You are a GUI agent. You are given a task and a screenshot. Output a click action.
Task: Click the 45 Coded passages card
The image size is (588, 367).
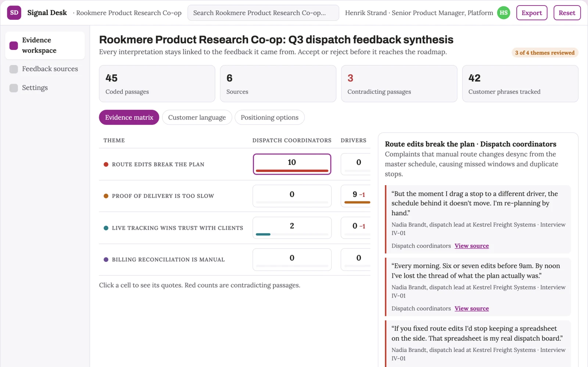pyautogui.click(x=157, y=84)
